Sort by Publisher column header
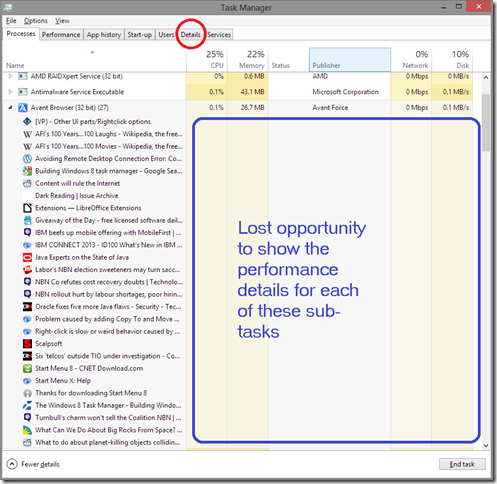 click(350, 60)
